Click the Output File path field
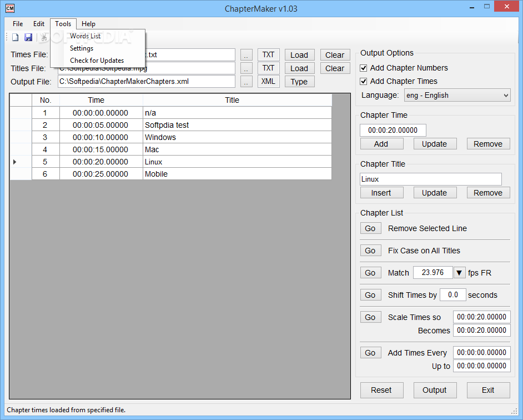Image resolution: width=523 pixels, height=420 pixels. coord(147,82)
